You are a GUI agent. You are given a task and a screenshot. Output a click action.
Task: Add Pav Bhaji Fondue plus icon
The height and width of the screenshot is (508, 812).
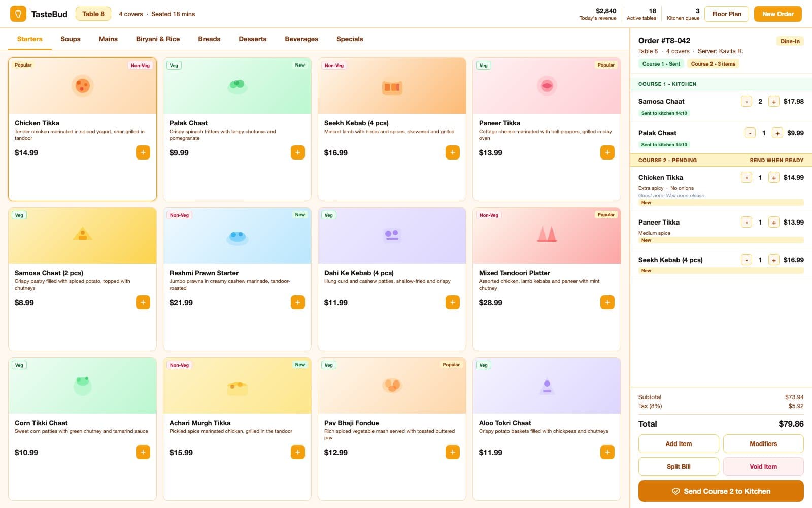click(x=453, y=452)
